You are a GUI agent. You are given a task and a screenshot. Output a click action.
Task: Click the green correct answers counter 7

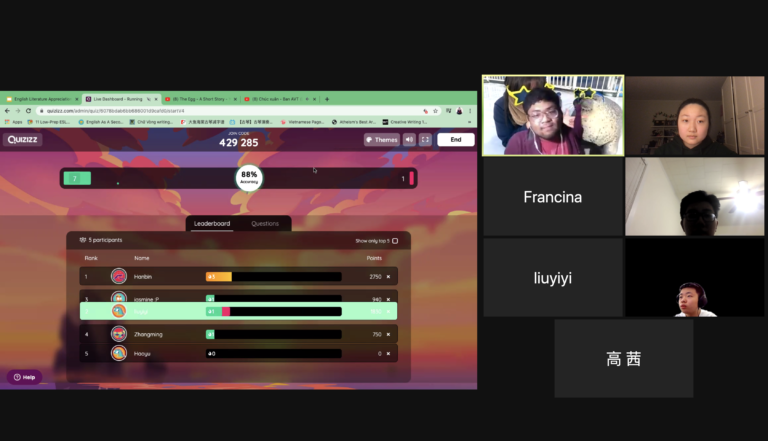[77, 178]
